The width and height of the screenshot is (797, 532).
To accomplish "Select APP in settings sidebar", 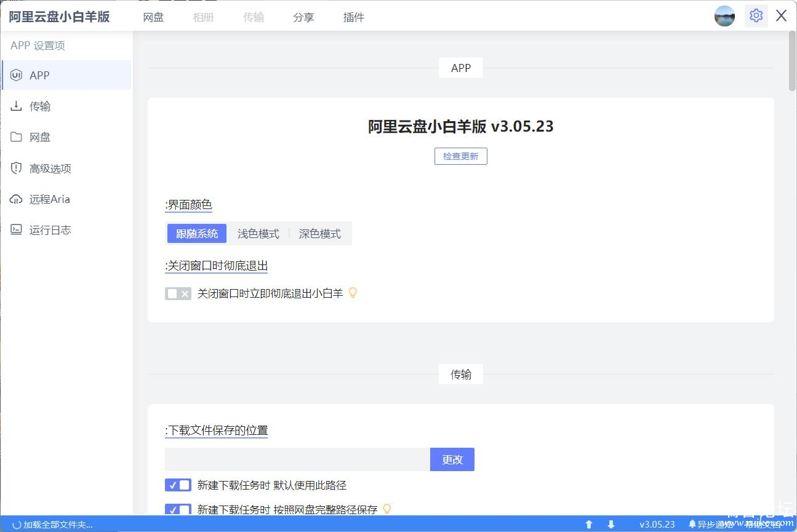I will click(66, 75).
